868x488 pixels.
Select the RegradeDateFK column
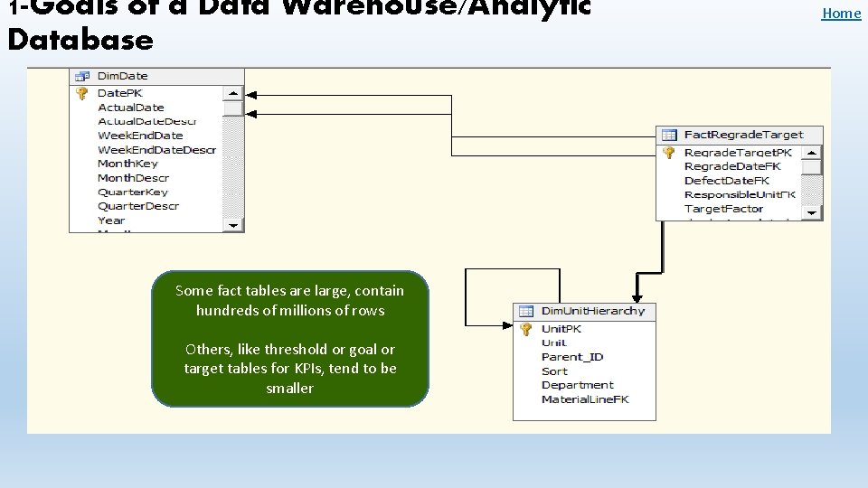click(731, 166)
